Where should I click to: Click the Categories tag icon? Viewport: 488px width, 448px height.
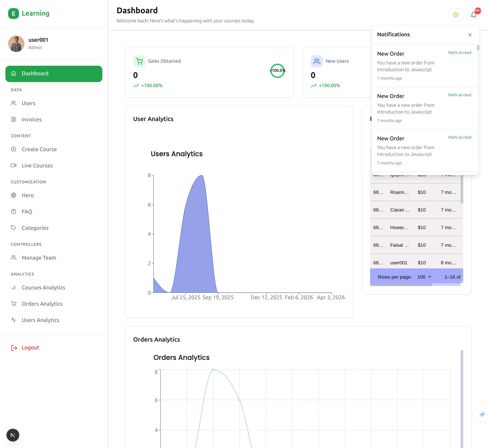(x=14, y=228)
